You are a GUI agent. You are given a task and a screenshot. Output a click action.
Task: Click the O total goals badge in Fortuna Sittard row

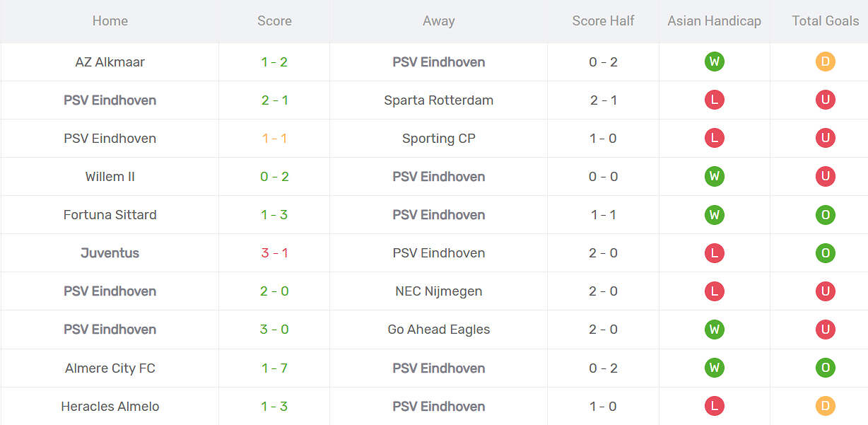tap(825, 214)
